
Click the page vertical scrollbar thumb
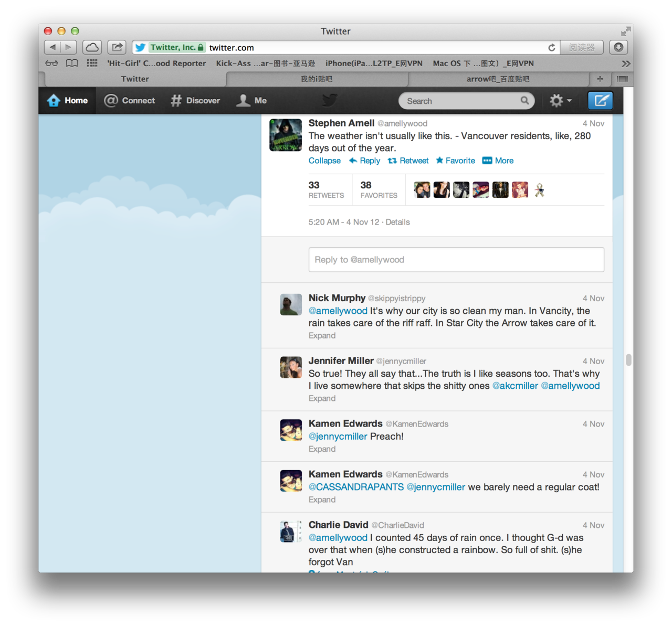click(628, 360)
